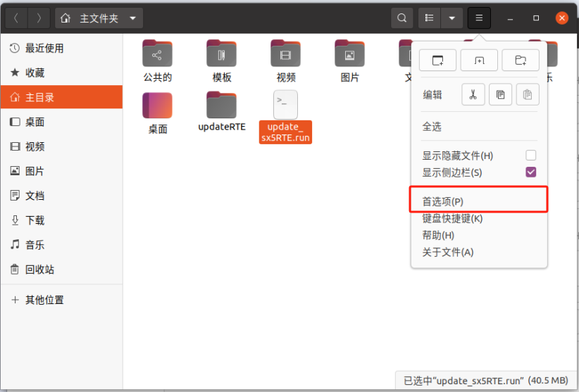Open 回收站 in the sidebar
Screen dimensions: 579x392
pos(62,270)
